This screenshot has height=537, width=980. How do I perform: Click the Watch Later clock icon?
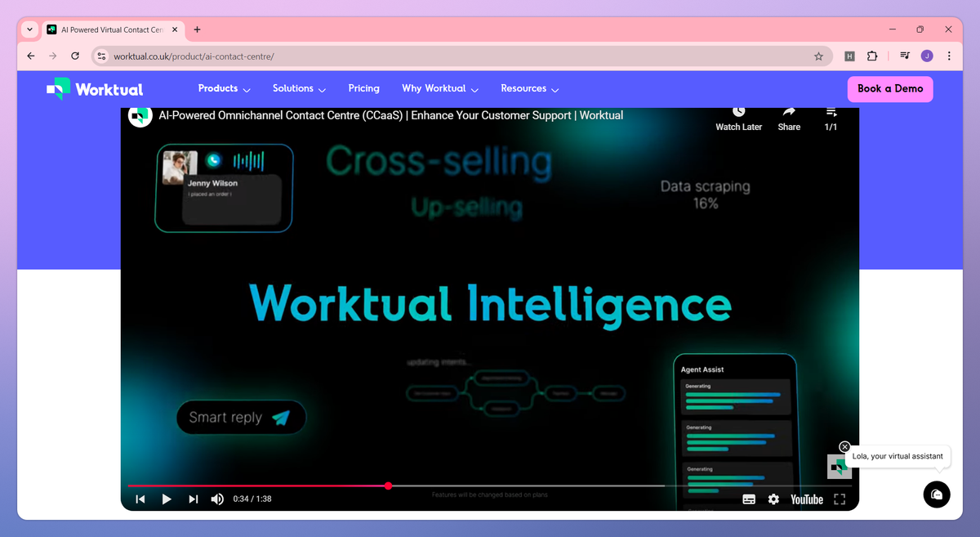click(x=738, y=111)
